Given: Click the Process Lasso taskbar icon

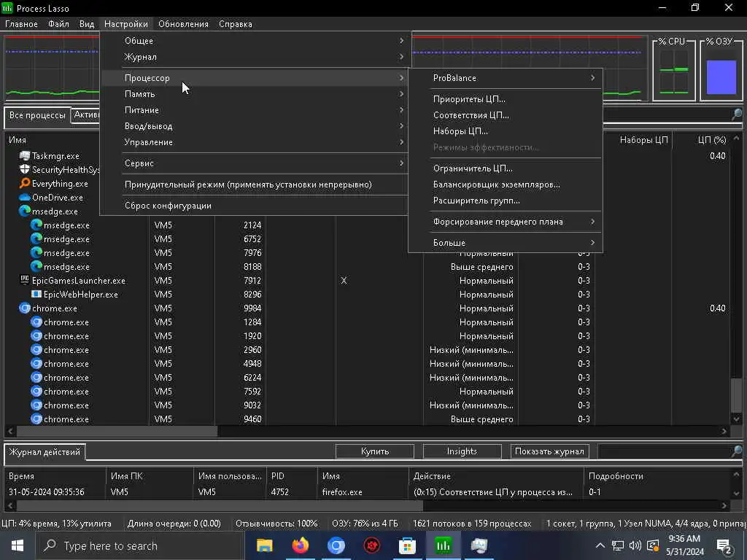Looking at the screenshot, I should click(x=443, y=545).
